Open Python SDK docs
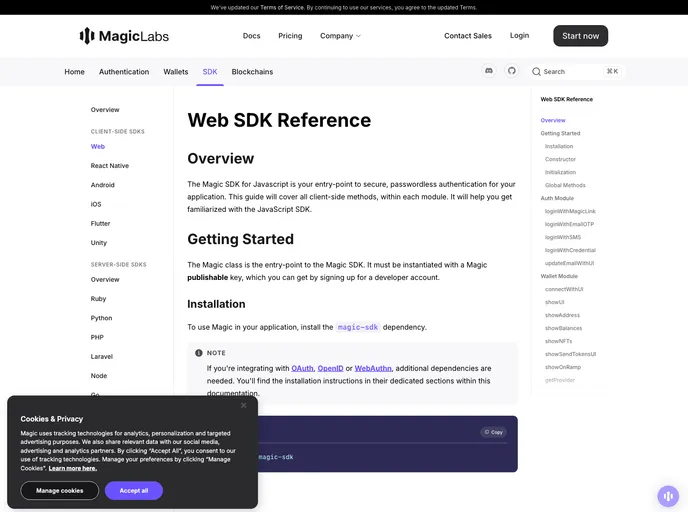688x512 pixels. [101, 318]
